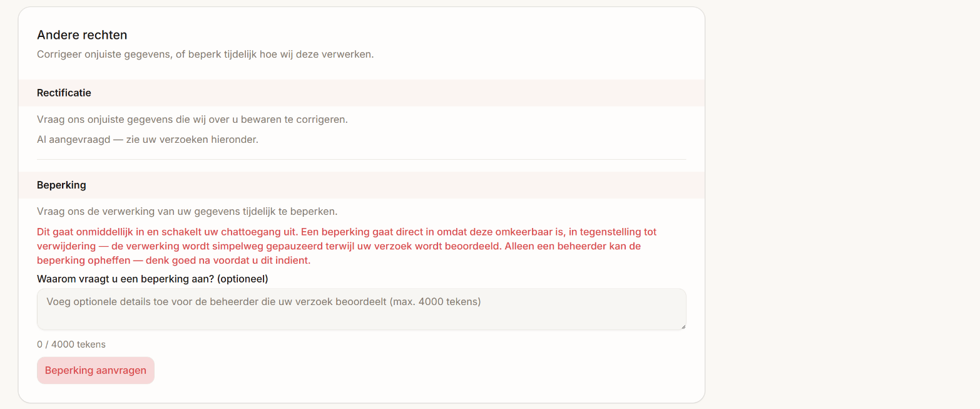980x409 pixels.
Task: Click the 'Corrigeer onjuiste gegevens' subtitle
Action: (x=205, y=54)
